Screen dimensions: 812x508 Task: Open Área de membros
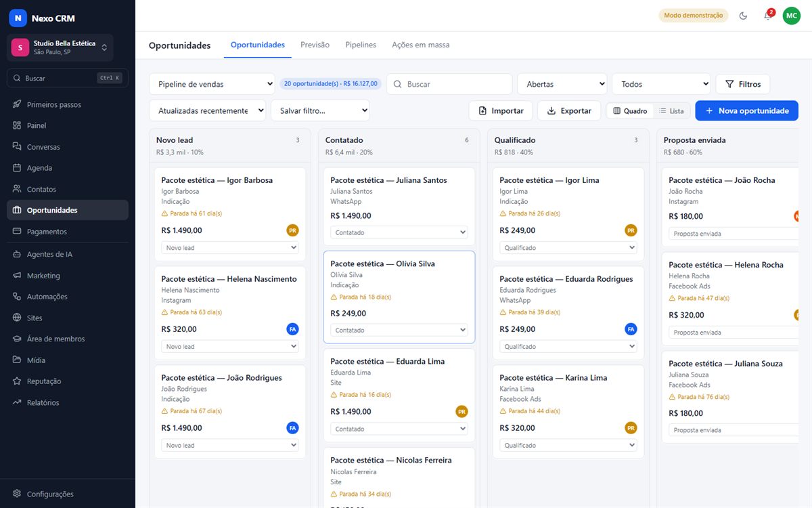point(68,339)
